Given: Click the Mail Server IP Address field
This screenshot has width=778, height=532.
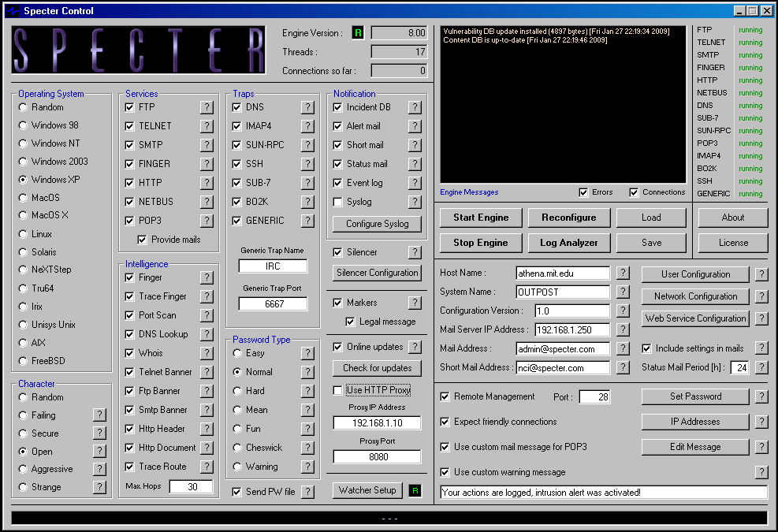Looking at the screenshot, I should tap(572, 330).
